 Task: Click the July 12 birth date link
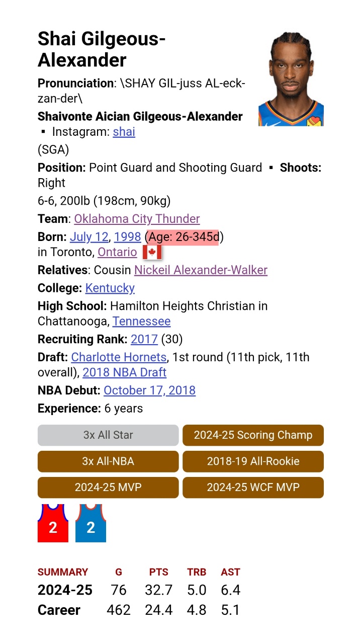[89, 236]
